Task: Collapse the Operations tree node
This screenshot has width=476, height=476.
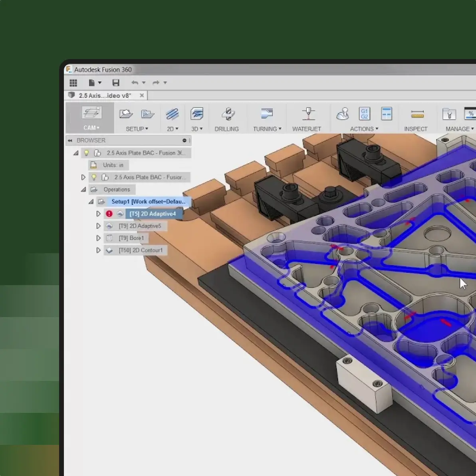Action: click(x=83, y=189)
